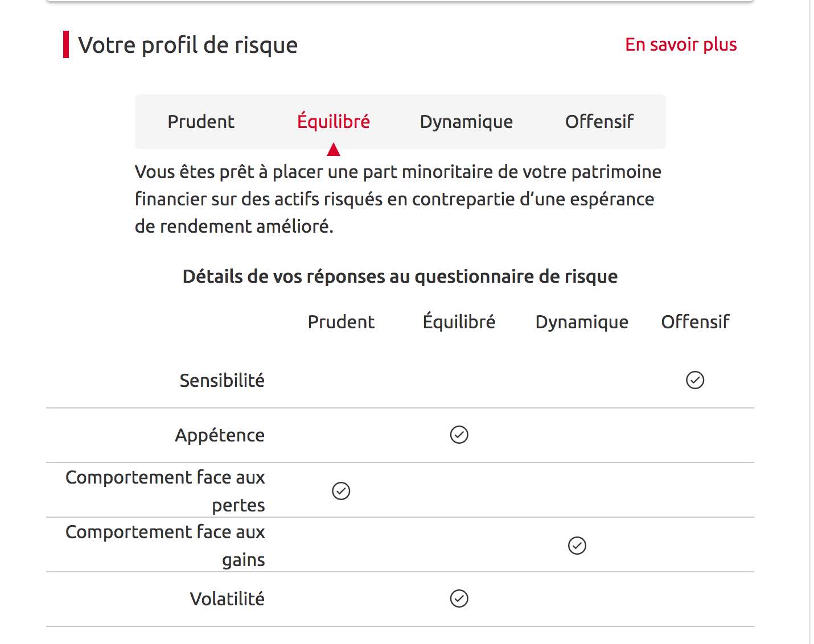
Task: Select the Équilibré risk profile
Action: click(x=334, y=122)
